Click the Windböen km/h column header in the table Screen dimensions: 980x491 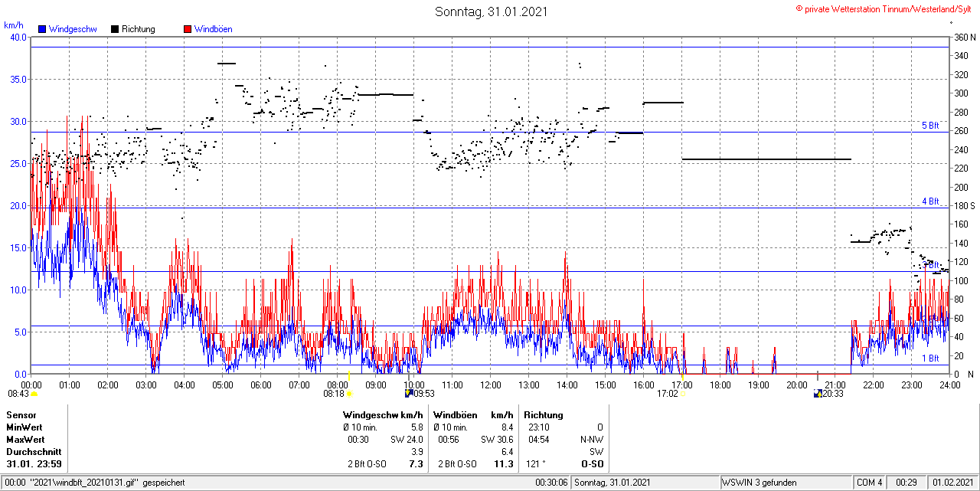click(472, 415)
